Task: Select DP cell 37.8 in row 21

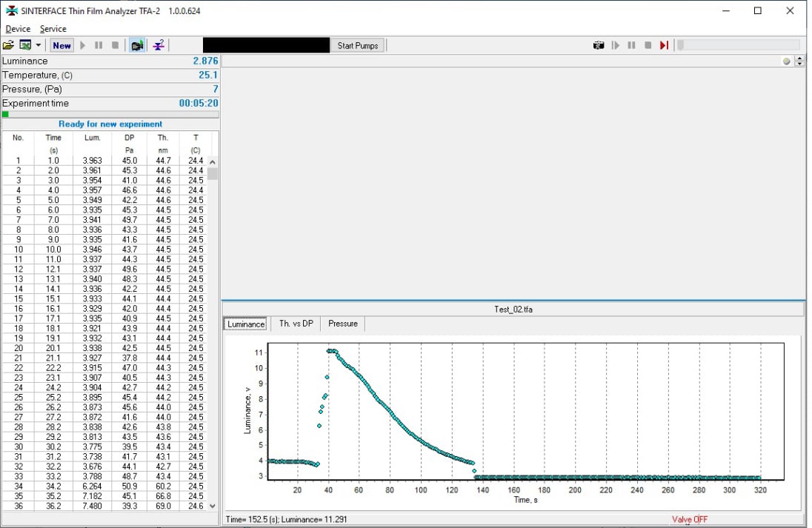Action: pyautogui.click(x=130, y=358)
